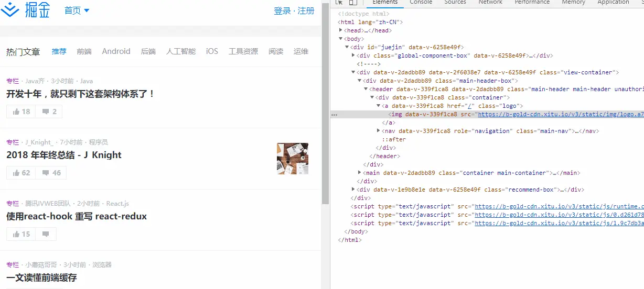The width and height of the screenshot is (644, 289).
Task: Select the 前端 category tab
Action: 84,51
